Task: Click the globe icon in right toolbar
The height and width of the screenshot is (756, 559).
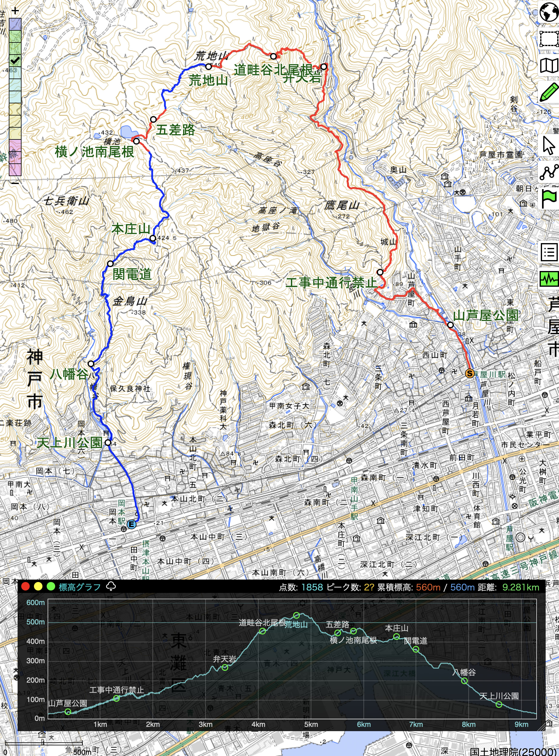Action: click(548, 12)
